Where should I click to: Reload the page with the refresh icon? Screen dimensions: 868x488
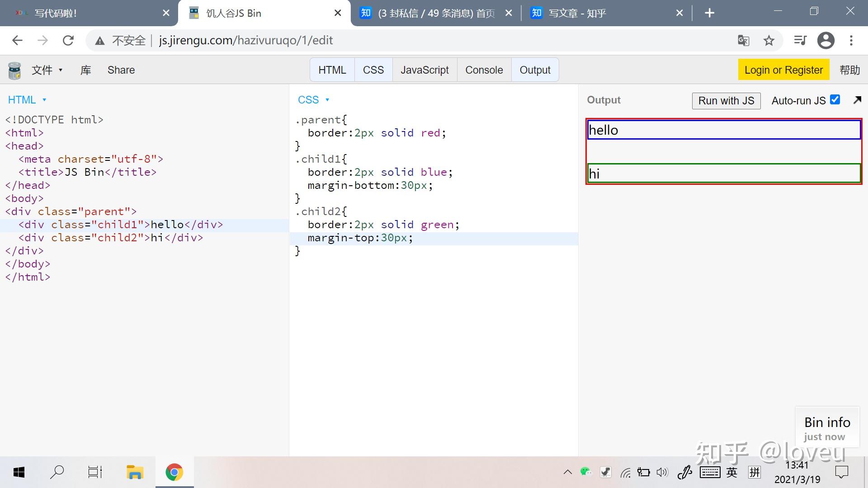68,40
